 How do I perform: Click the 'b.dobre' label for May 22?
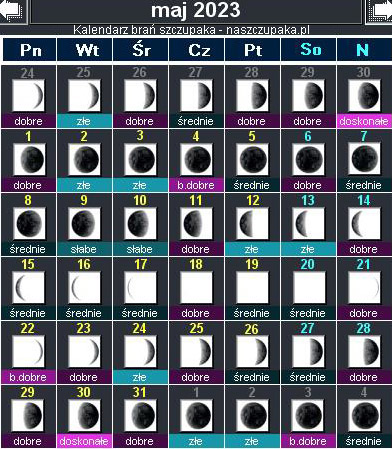click(x=28, y=377)
